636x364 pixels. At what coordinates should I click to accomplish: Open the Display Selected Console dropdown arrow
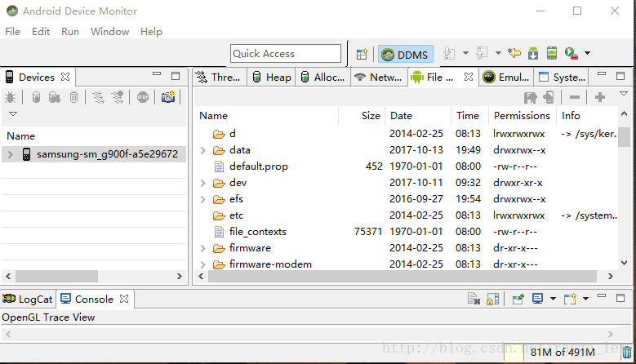pyautogui.click(x=553, y=300)
